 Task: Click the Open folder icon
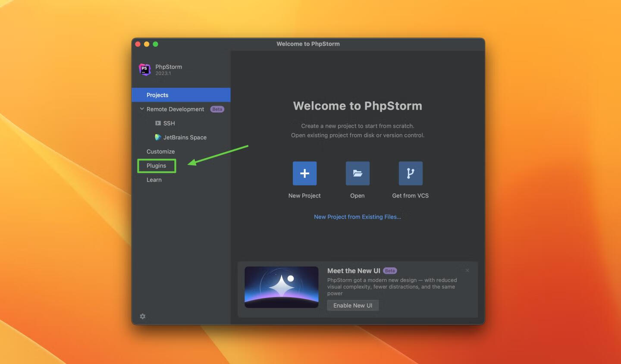(358, 173)
